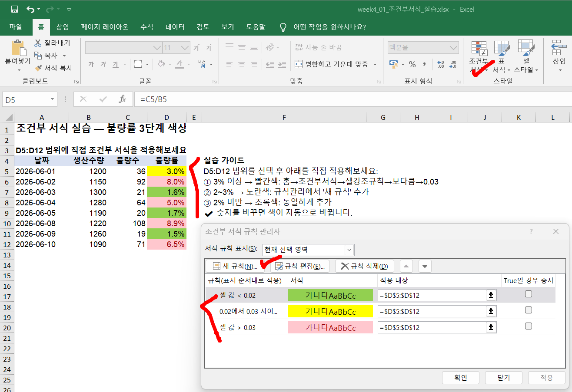
Task: Expand the Copy (복사) dropdown arrow
Action: [64, 56]
